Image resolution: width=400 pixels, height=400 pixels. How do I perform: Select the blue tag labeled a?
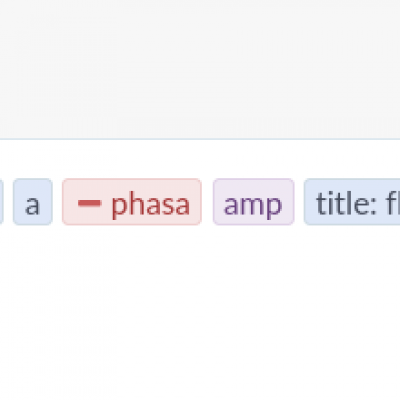click(33, 202)
